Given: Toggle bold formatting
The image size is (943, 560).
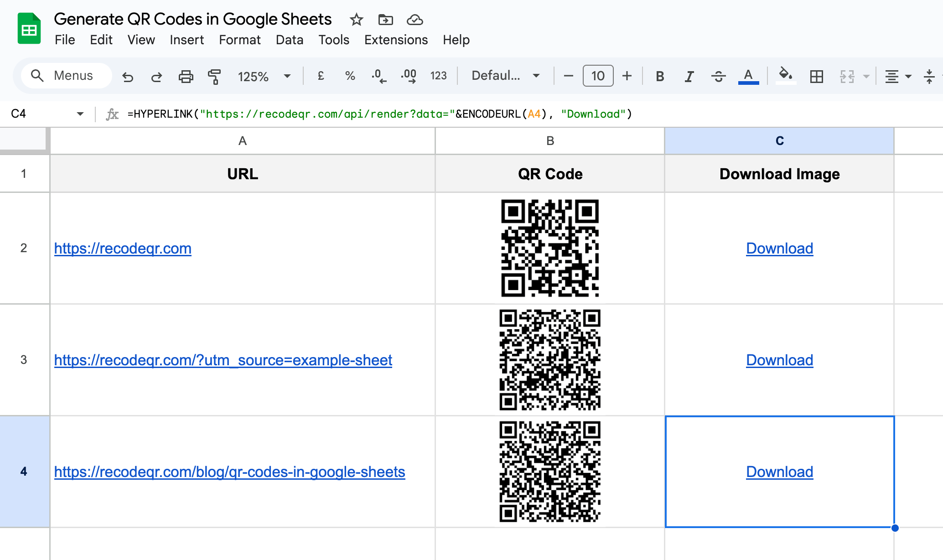Looking at the screenshot, I should 659,76.
